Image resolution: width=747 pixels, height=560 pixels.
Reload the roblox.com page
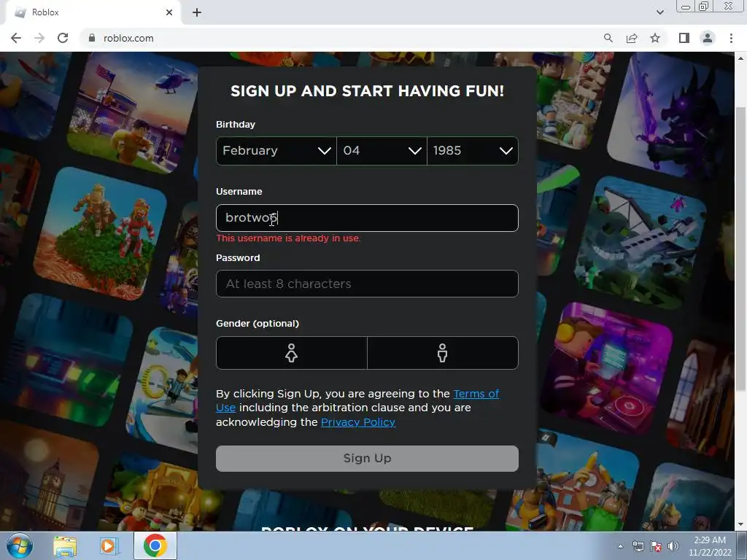tap(63, 38)
